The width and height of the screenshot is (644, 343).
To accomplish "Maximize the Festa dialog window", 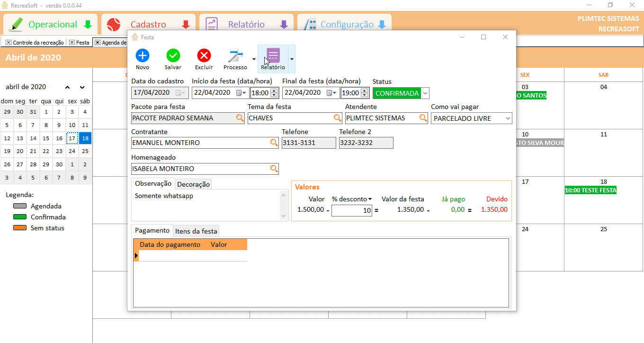I will (x=483, y=37).
